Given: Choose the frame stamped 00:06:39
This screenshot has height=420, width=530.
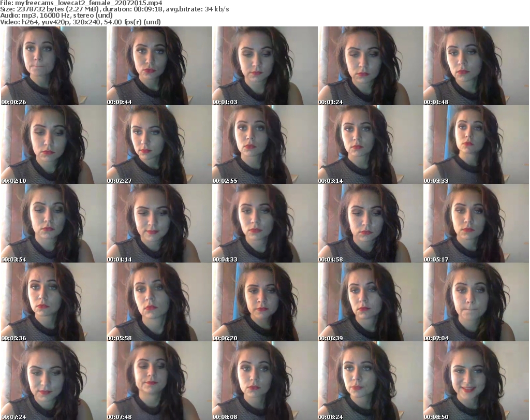Looking at the screenshot, I should click(370, 302).
